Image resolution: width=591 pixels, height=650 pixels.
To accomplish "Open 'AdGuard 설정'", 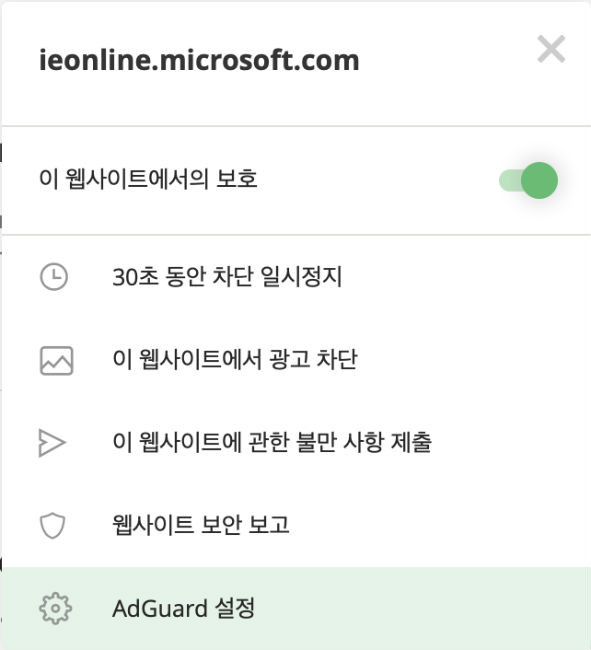I will click(x=184, y=608).
